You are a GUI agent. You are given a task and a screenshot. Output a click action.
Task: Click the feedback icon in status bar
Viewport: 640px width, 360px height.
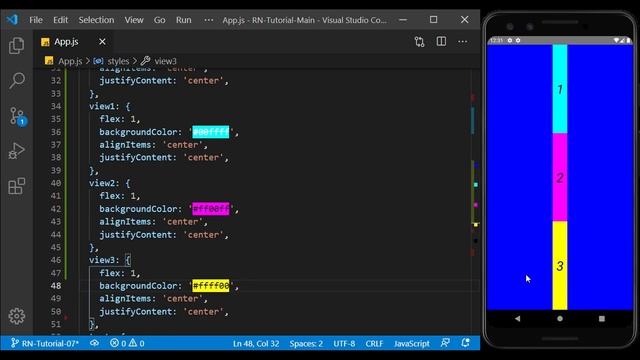pos(445,343)
